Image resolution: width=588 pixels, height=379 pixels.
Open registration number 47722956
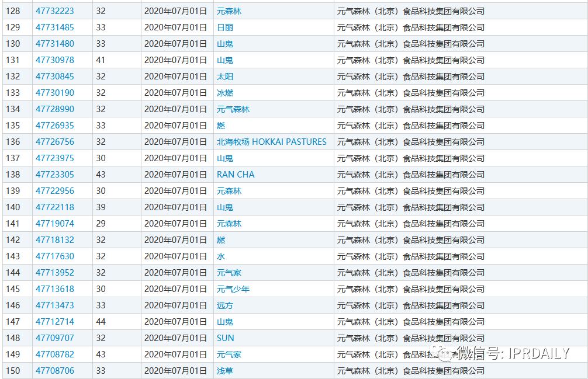tap(55, 191)
